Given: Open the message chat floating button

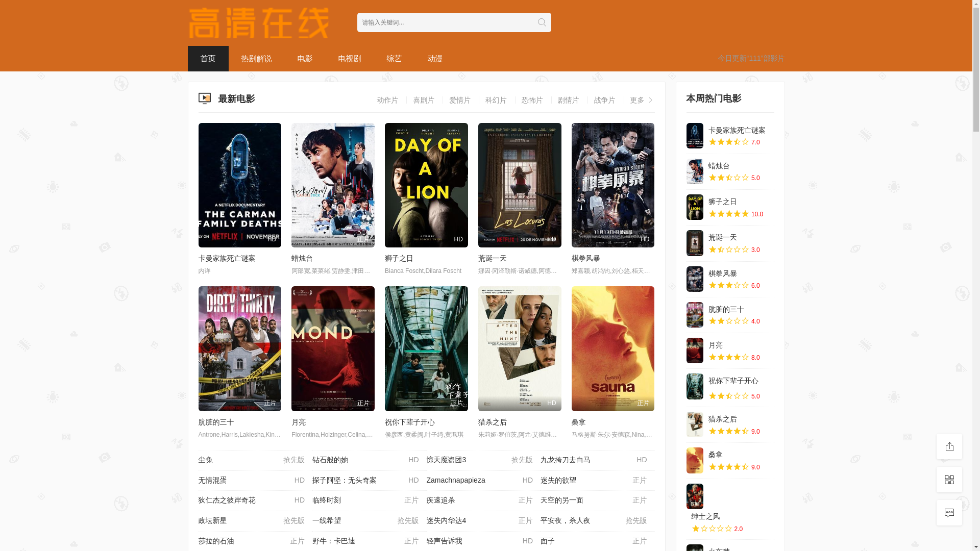Looking at the screenshot, I should 949,513.
